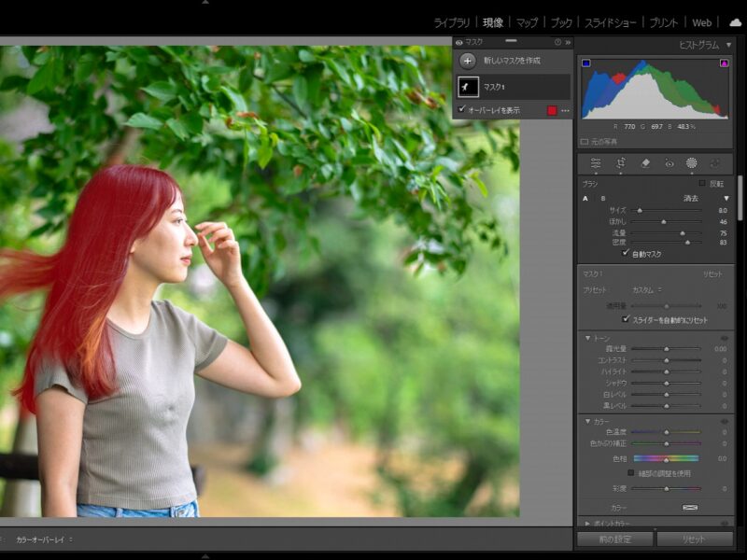Click the red overlay color swatch
The width and height of the screenshot is (747, 560).
pos(551,110)
